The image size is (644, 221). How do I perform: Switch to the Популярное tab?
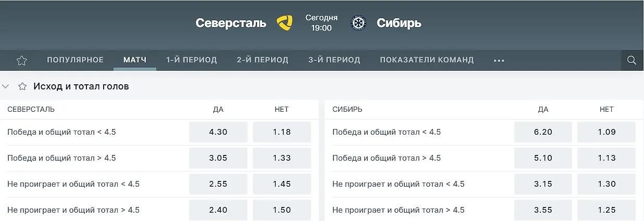click(x=76, y=60)
